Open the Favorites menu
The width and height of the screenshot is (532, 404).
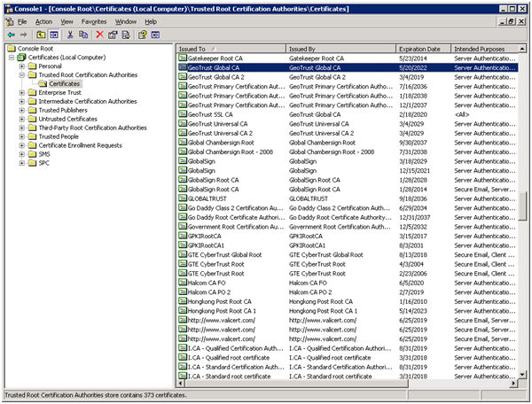(94, 21)
